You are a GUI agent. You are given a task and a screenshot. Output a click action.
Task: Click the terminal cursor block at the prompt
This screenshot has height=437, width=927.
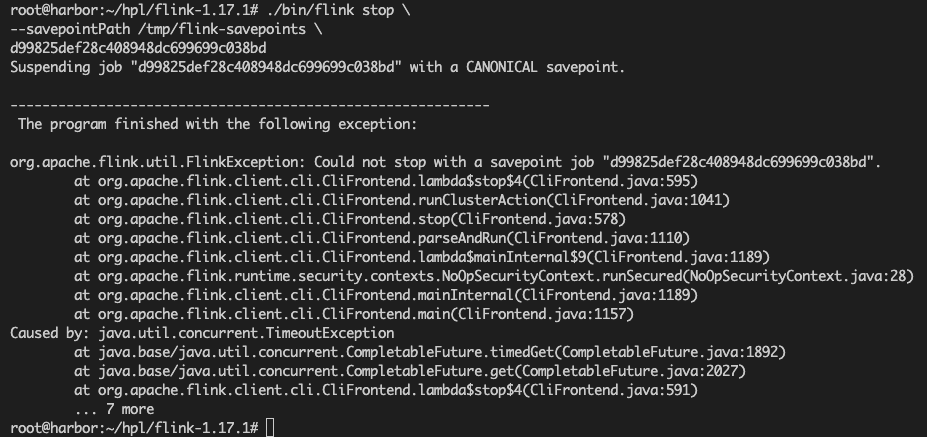tap(270, 428)
